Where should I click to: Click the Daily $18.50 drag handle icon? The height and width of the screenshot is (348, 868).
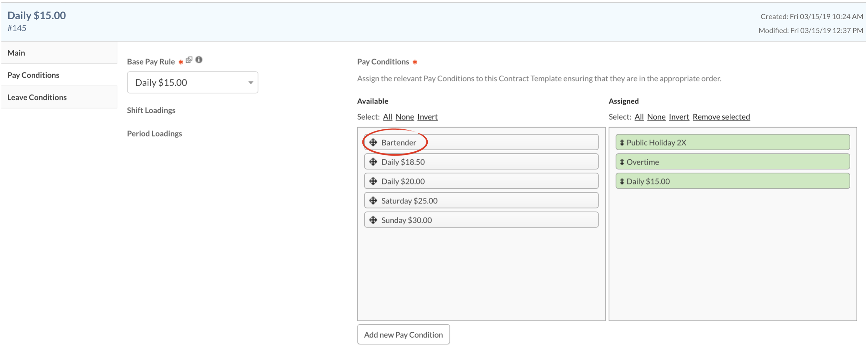[373, 162]
